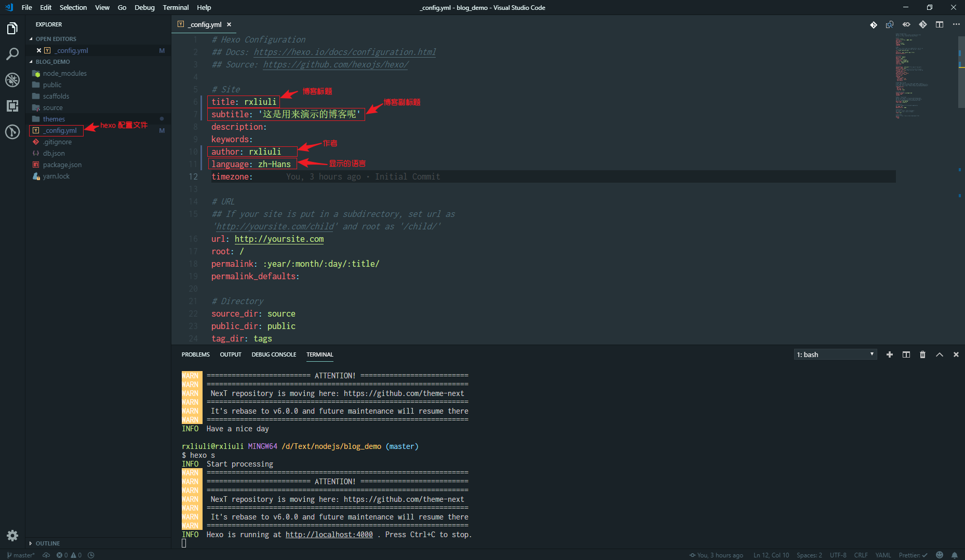Close _config.yml in Open Editors list
Viewport: 965px width, 560px height.
tap(39, 50)
